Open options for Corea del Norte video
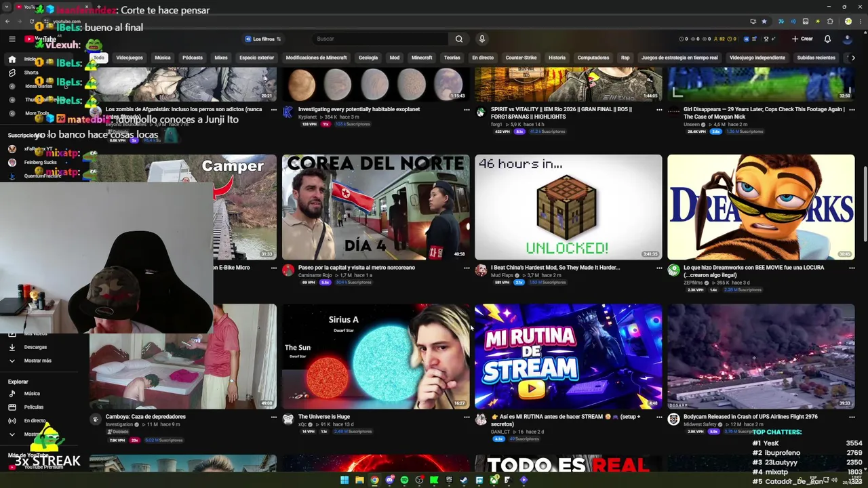868x488 pixels. click(467, 268)
